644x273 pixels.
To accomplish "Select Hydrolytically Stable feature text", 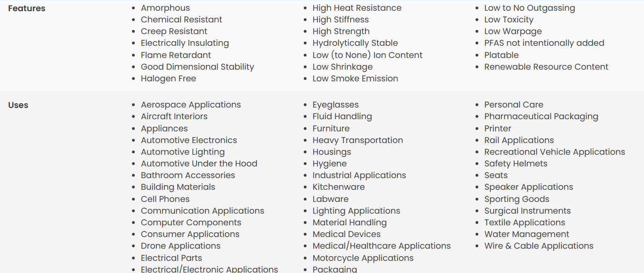I will (x=355, y=43).
